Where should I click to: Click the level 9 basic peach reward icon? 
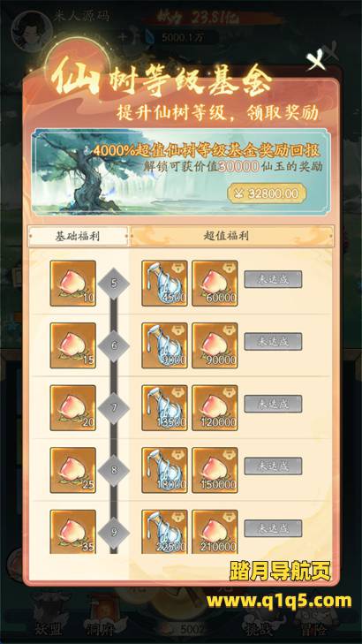coord(73,532)
